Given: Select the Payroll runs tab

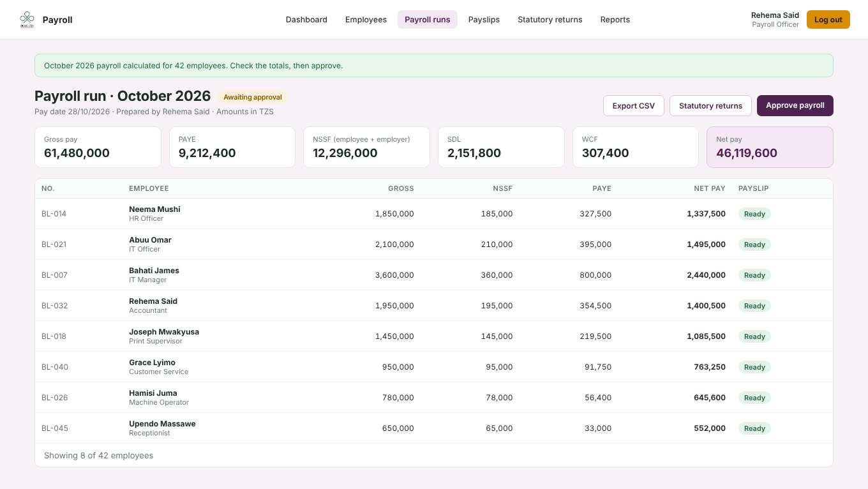Looking at the screenshot, I should [428, 20].
